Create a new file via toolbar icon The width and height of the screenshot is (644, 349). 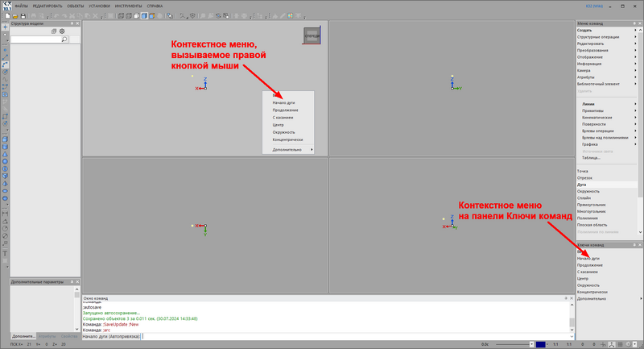click(7, 16)
